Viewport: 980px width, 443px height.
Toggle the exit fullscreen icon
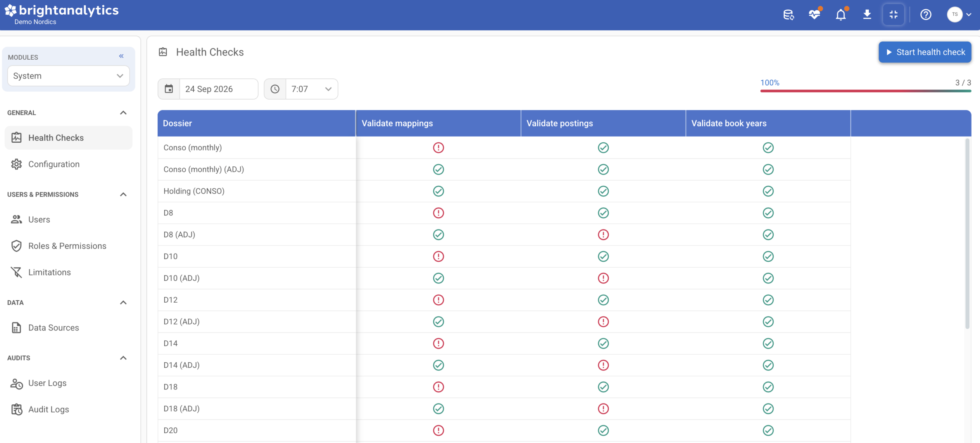click(x=893, y=15)
